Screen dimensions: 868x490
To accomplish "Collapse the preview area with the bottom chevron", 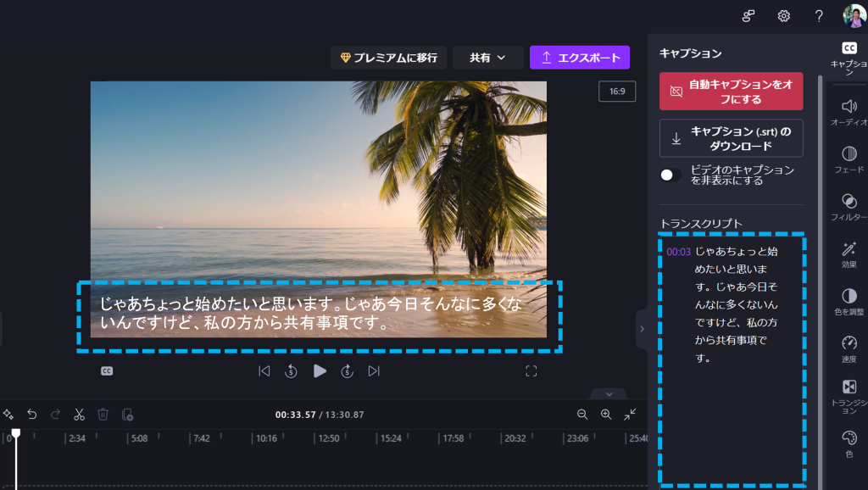I will 608,394.
